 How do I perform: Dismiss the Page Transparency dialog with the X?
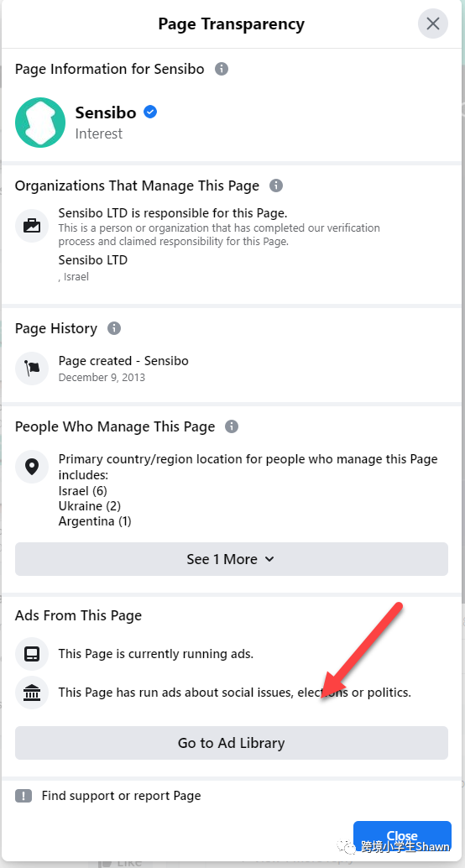(433, 24)
